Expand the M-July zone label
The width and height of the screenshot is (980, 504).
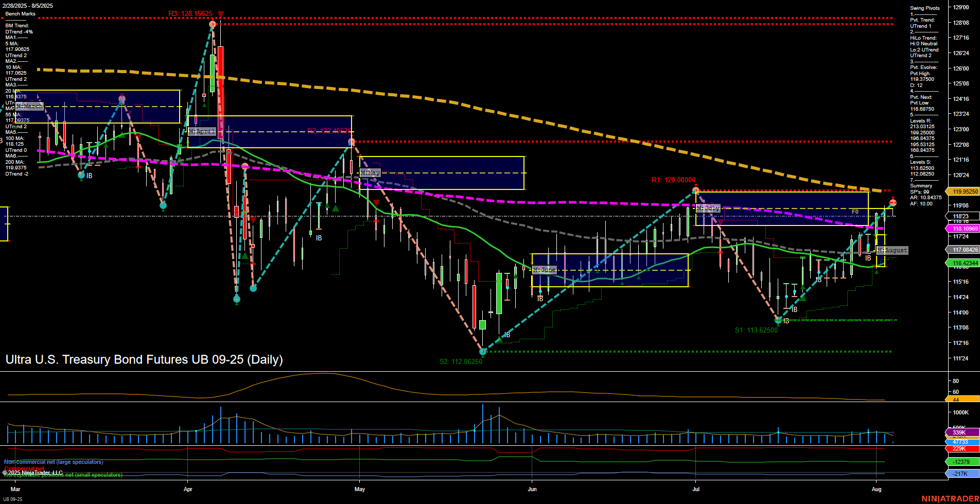(x=707, y=208)
